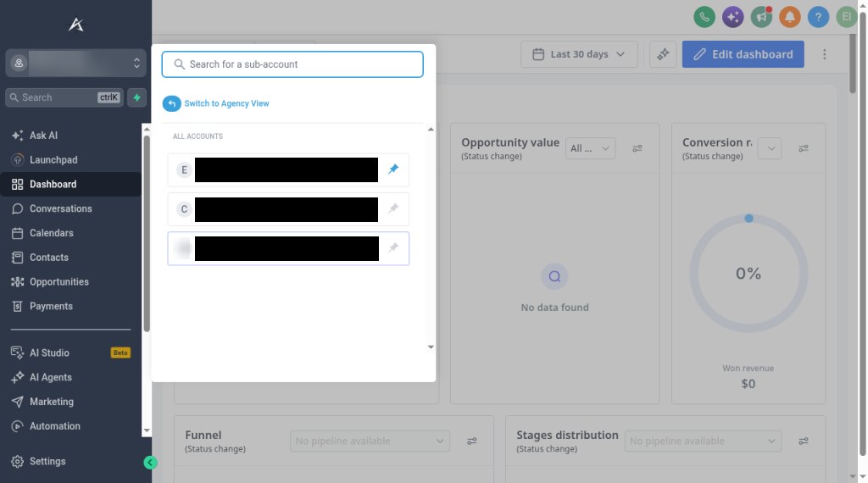The height and width of the screenshot is (483, 868).
Task: Select the third sub-account row
Action: pos(288,248)
